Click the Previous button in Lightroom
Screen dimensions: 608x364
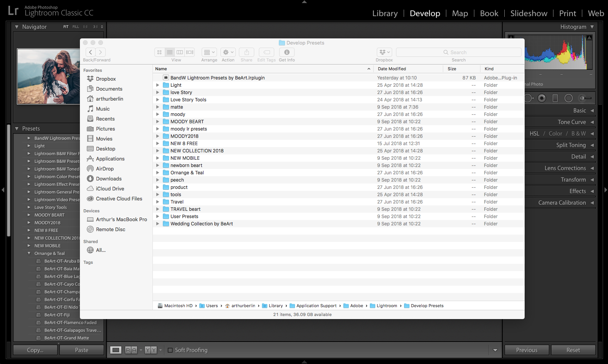tap(527, 350)
